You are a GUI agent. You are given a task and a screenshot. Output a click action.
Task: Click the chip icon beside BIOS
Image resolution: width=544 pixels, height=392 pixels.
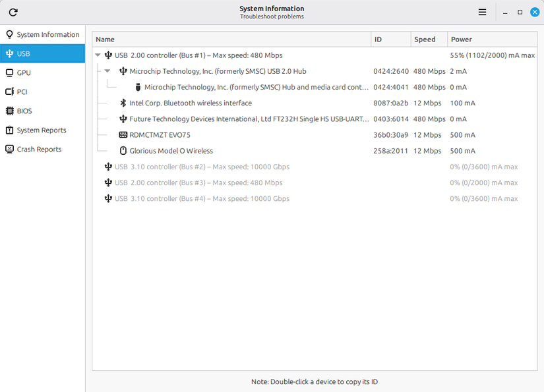coord(9,111)
